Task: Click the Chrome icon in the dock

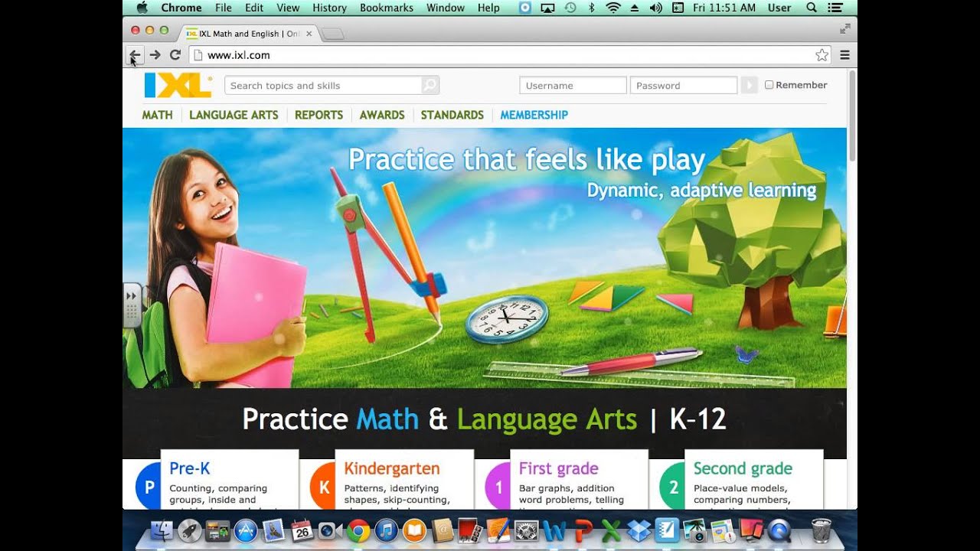Action: click(x=358, y=530)
